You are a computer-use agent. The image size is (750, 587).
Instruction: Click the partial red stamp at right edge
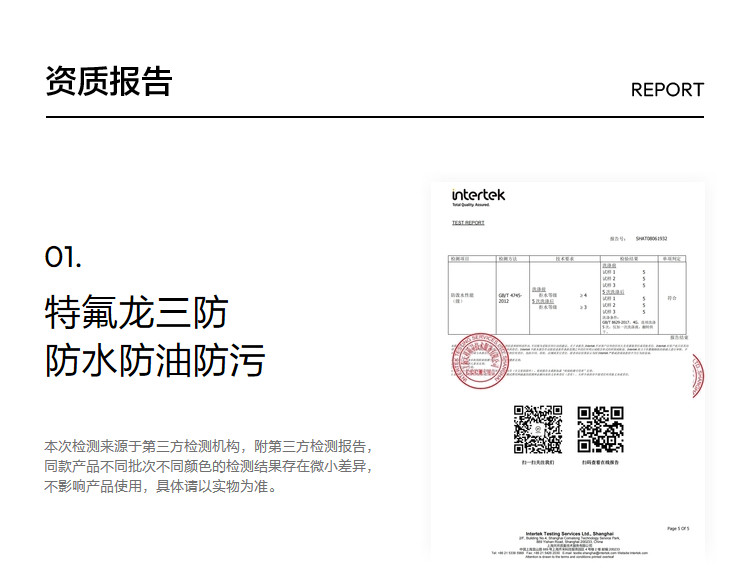click(x=697, y=375)
